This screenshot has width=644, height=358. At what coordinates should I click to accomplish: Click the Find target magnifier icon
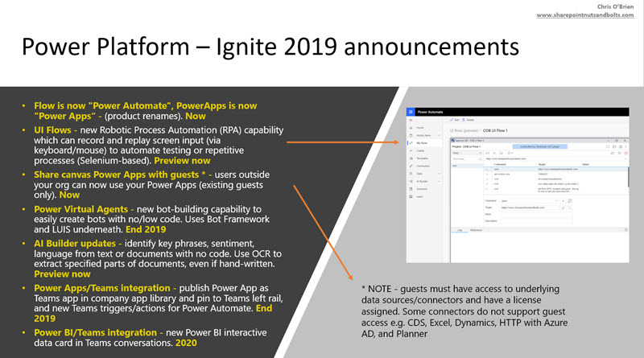point(570,208)
